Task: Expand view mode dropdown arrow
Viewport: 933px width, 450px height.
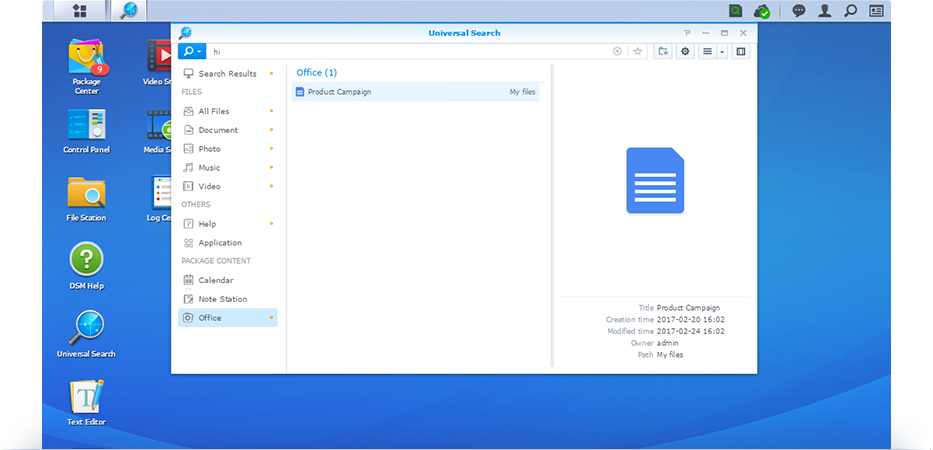Action: [722, 52]
